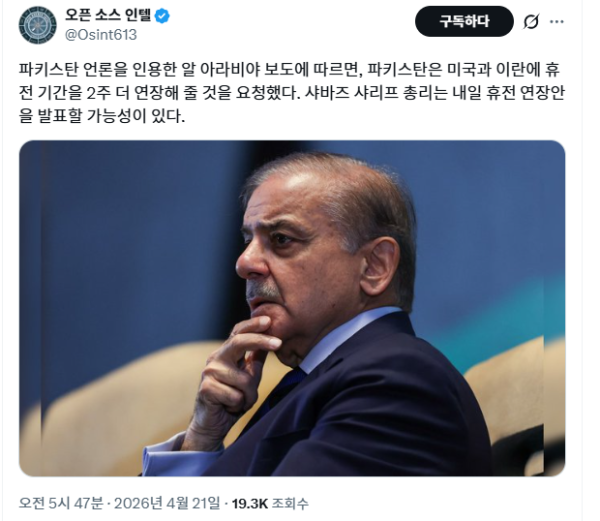Click the 조회수 views label

290,503
